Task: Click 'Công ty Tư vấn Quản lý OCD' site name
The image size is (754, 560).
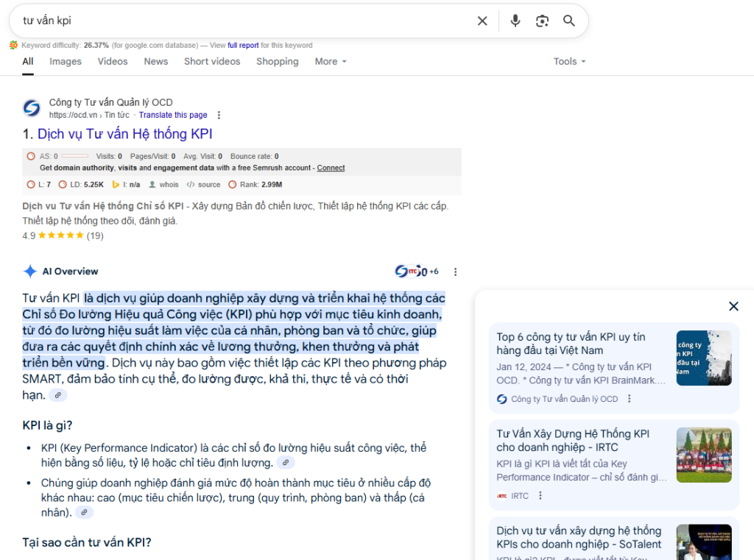Action: [x=110, y=102]
